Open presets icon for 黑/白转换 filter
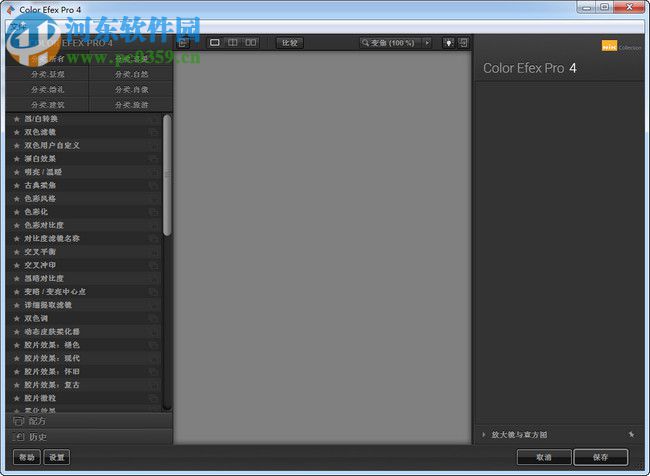 tap(154, 119)
